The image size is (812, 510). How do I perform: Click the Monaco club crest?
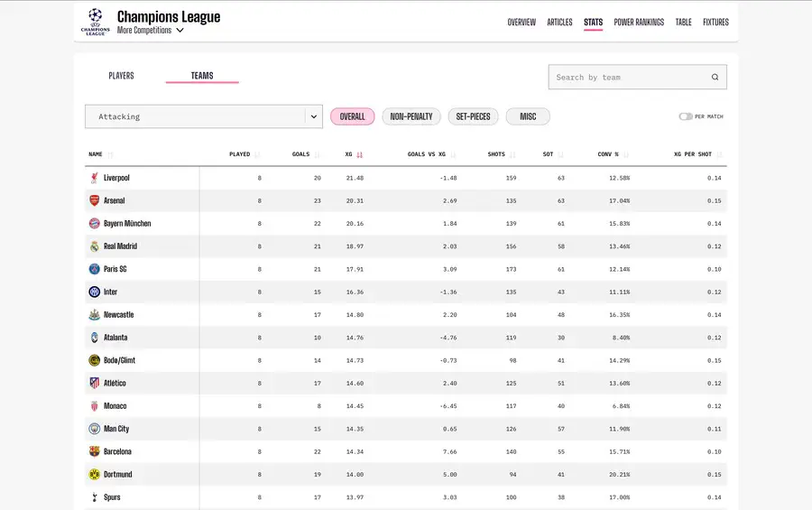94,406
